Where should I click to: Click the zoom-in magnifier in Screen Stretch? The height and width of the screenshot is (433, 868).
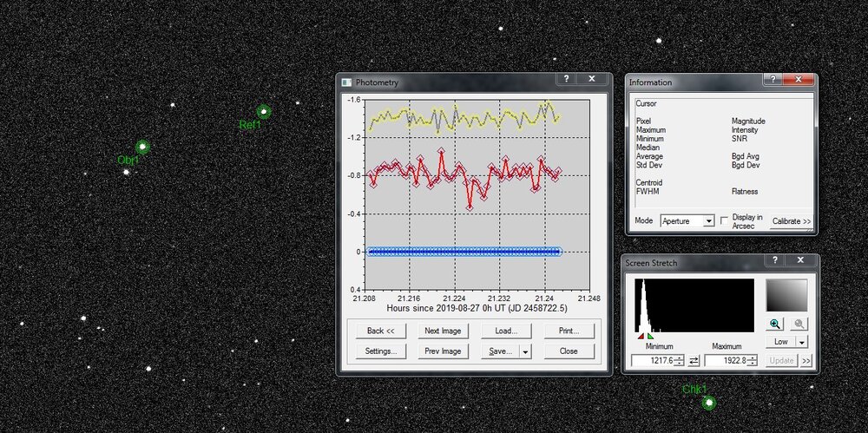[x=775, y=324]
